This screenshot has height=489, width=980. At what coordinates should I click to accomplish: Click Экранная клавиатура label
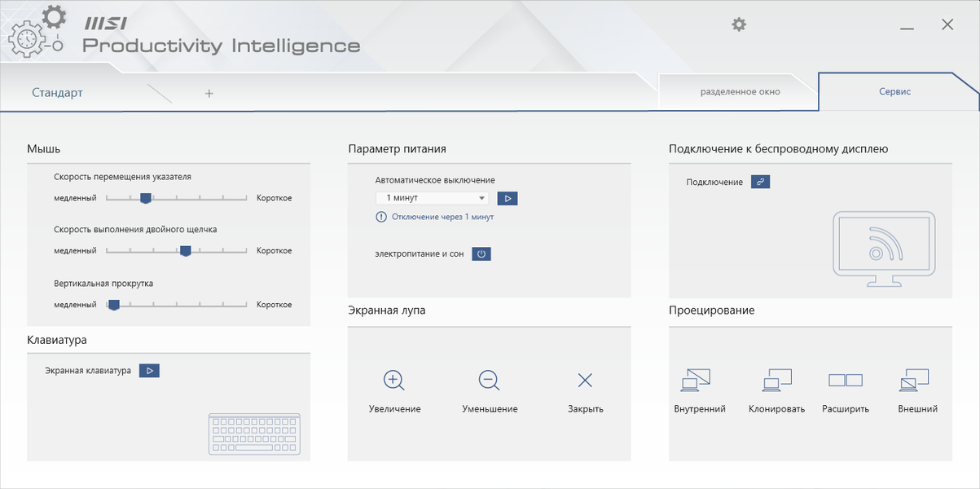tap(88, 371)
